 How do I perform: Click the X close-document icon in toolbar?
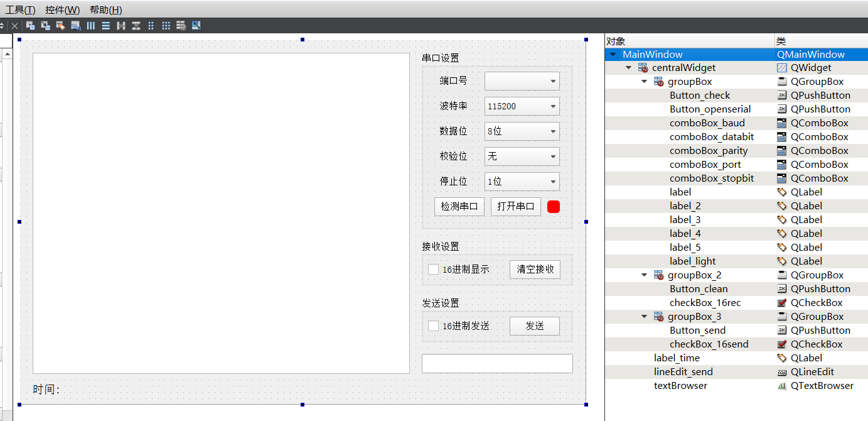coord(14,26)
